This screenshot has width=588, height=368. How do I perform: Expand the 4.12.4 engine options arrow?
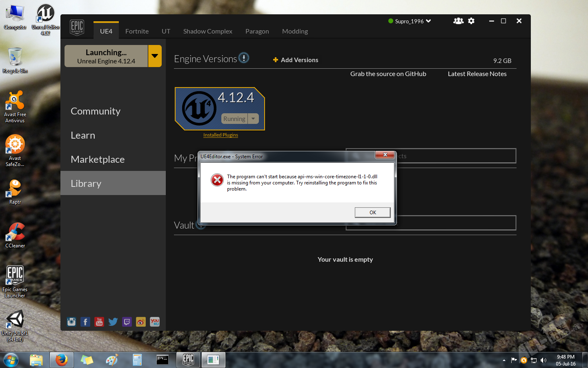(x=253, y=119)
